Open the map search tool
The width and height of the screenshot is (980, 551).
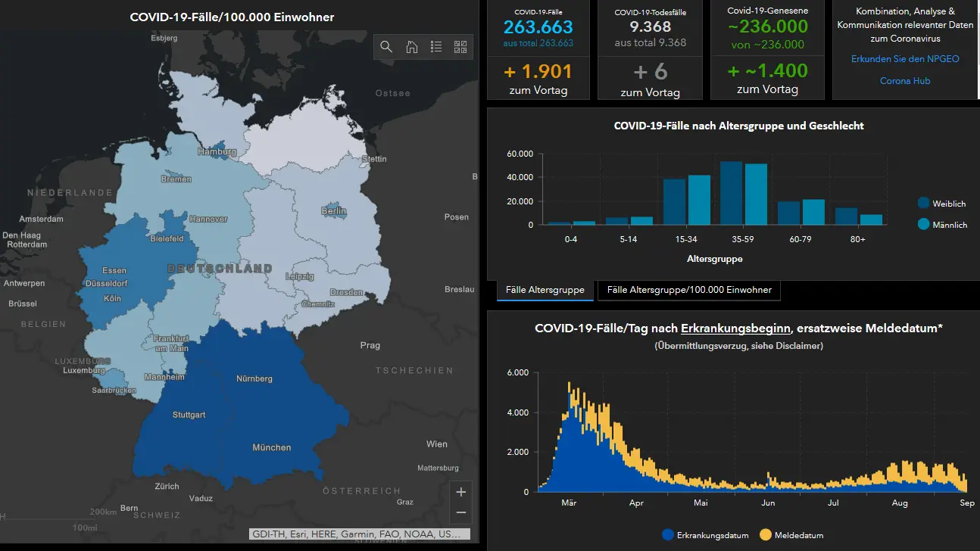point(386,47)
